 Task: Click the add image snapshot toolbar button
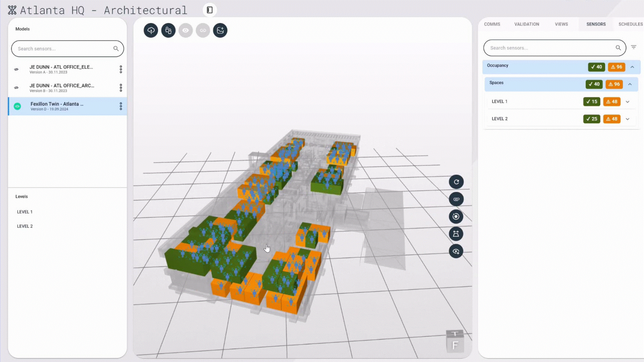click(x=220, y=31)
